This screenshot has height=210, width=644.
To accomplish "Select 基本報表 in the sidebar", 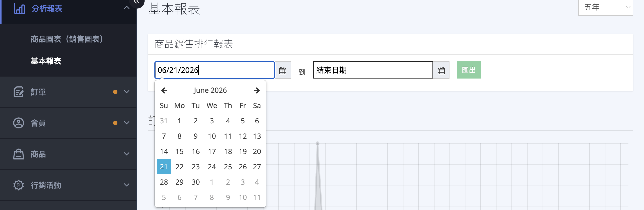I will coord(46,61).
